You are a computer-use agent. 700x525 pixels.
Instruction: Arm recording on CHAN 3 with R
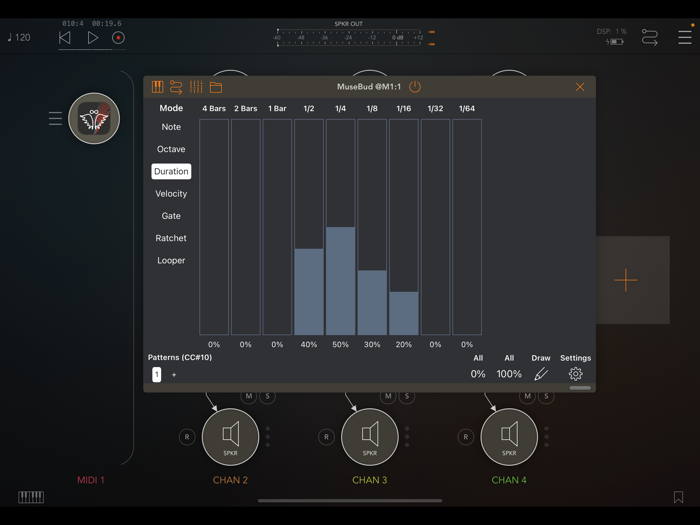pyautogui.click(x=326, y=437)
